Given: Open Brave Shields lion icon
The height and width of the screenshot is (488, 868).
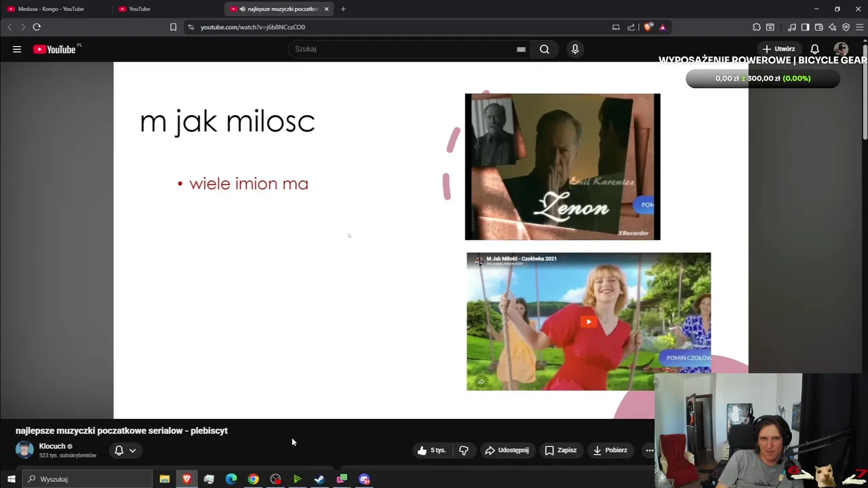Looking at the screenshot, I should tap(648, 27).
